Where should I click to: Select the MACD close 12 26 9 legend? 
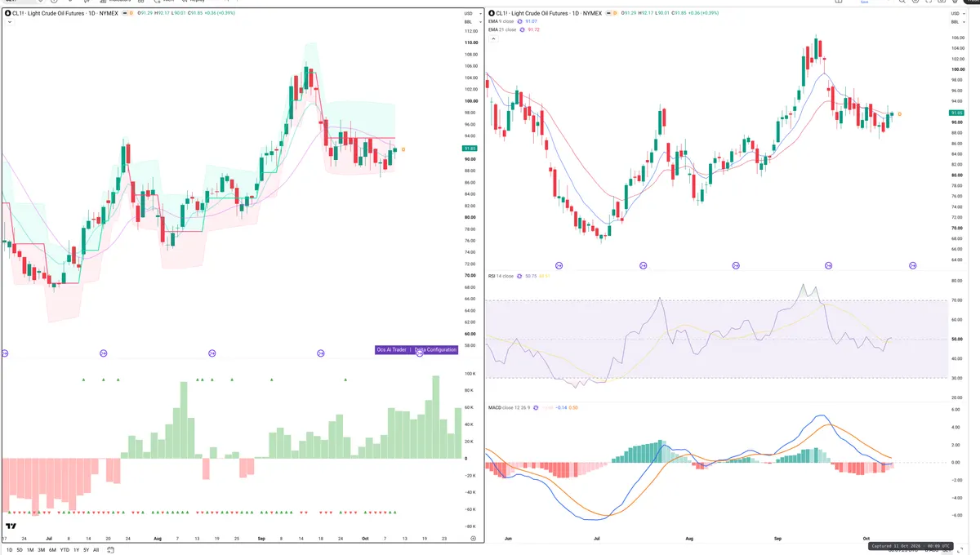tap(510, 406)
